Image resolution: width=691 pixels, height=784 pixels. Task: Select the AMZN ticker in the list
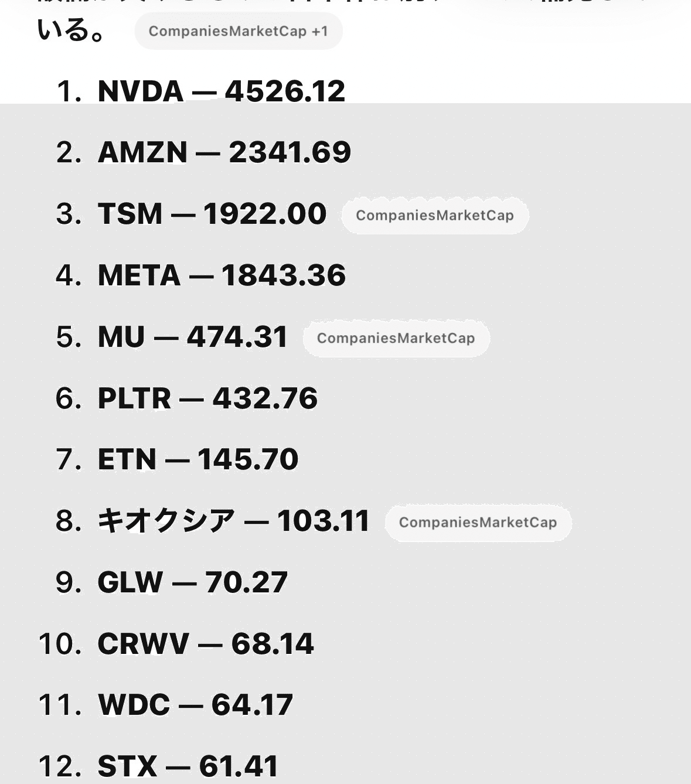[x=142, y=152]
